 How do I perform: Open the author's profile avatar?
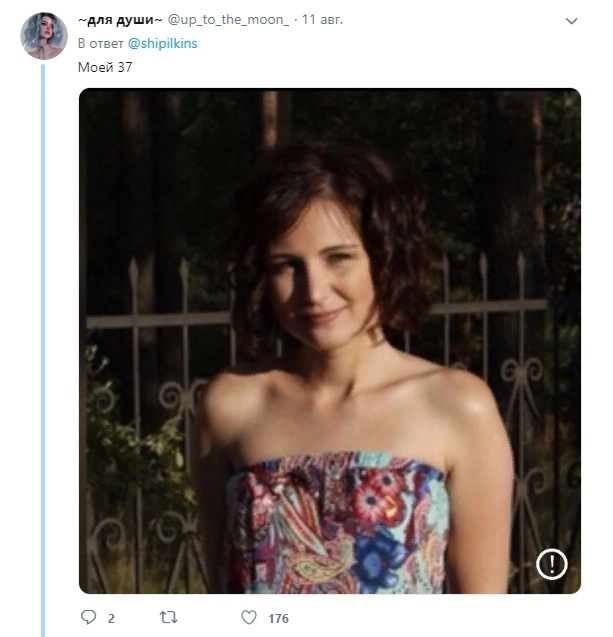click(x=44, y=37)
